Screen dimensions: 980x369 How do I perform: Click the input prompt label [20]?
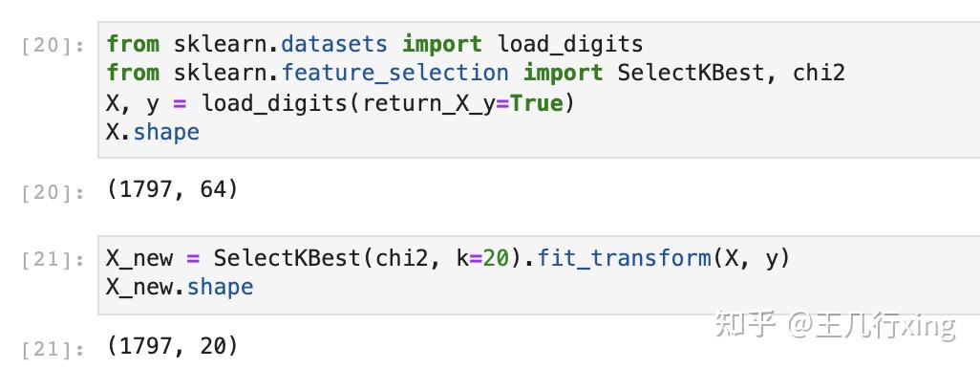[x=53, y=47]
